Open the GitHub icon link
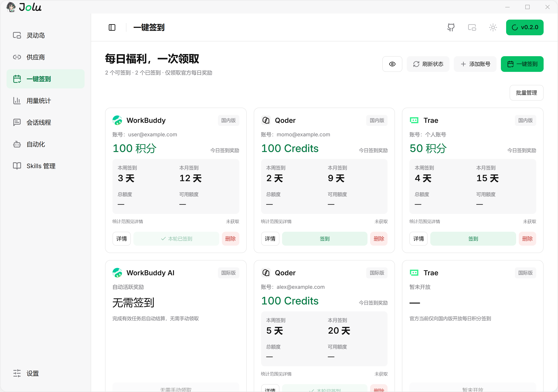Image resolution: width=558 pixels, height=392 pixels. point(451,27)
